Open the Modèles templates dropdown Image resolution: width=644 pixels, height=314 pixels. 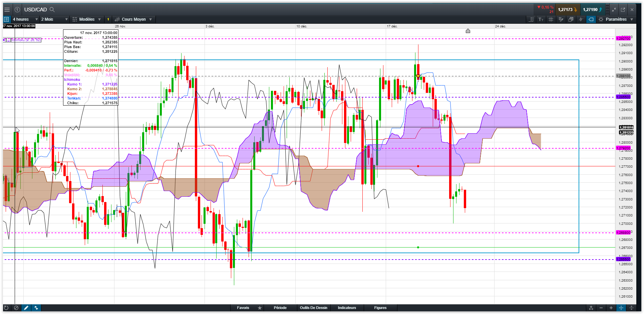click(x=87, y=19)
